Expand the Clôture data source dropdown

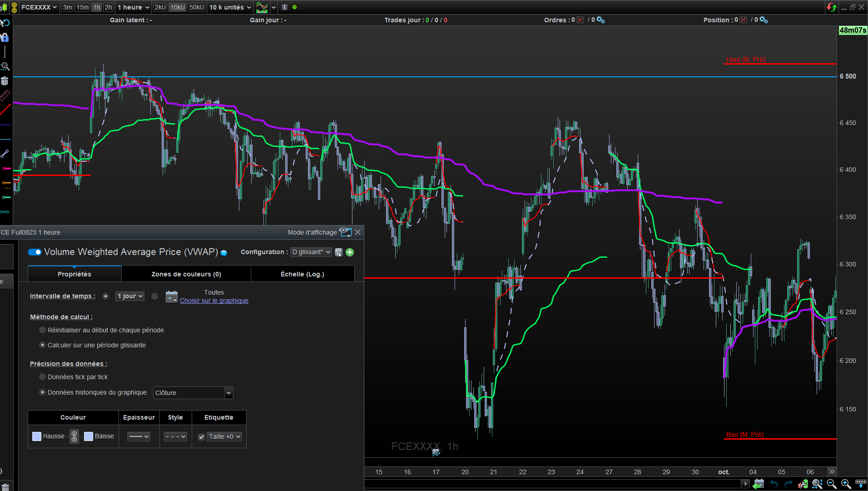point(228,393)
